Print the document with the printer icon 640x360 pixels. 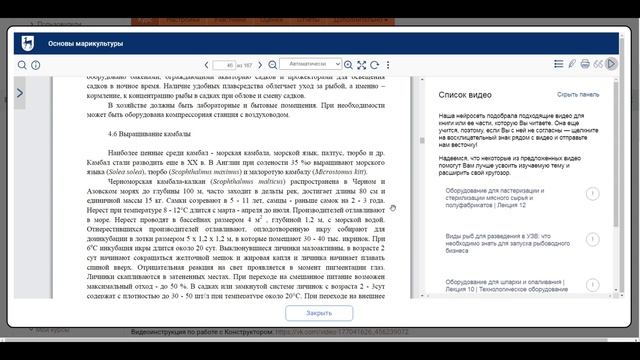(585, 64)
